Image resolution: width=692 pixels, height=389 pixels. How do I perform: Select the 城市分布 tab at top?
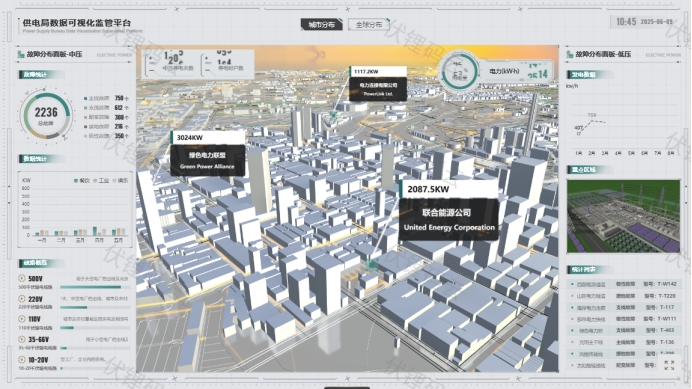tap(322, 24)
